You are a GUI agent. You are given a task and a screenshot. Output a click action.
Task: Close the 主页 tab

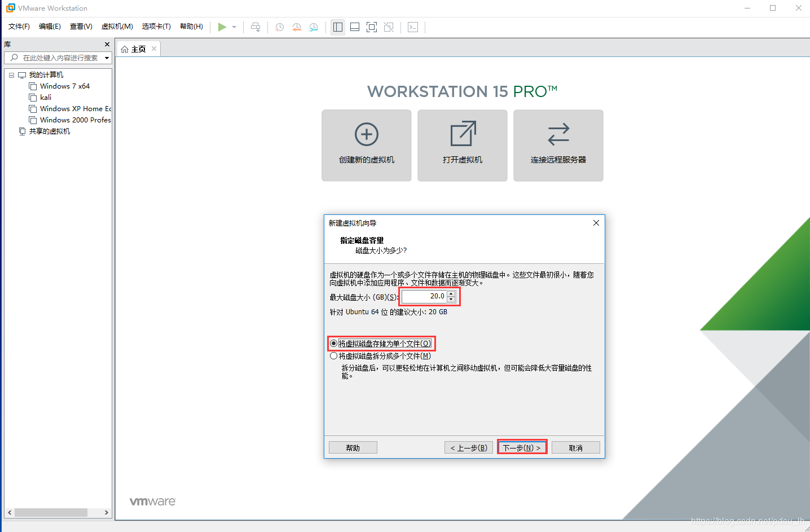point(154,49)
